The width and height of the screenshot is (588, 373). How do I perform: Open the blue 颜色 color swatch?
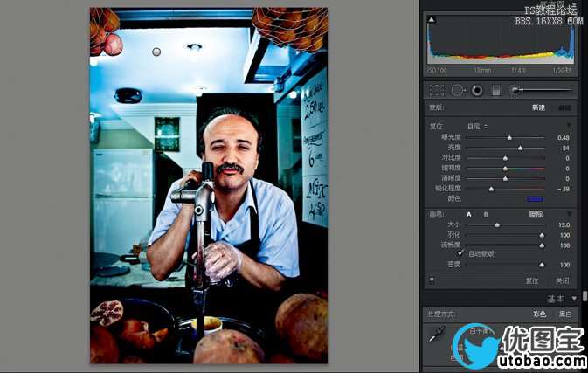[535, 198]
